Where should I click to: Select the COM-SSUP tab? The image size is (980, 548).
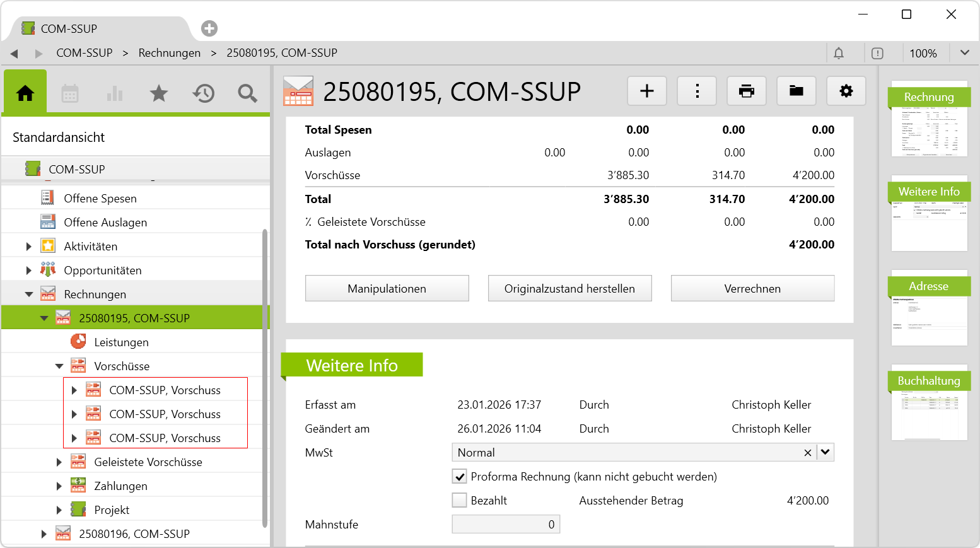coord(69,29)
